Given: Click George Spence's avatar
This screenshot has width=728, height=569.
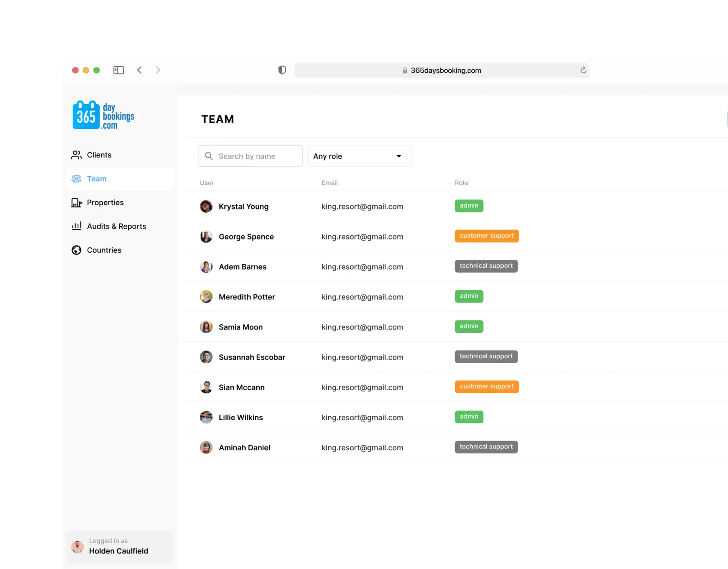Looking at the screenshot, I should click(206, 236).
